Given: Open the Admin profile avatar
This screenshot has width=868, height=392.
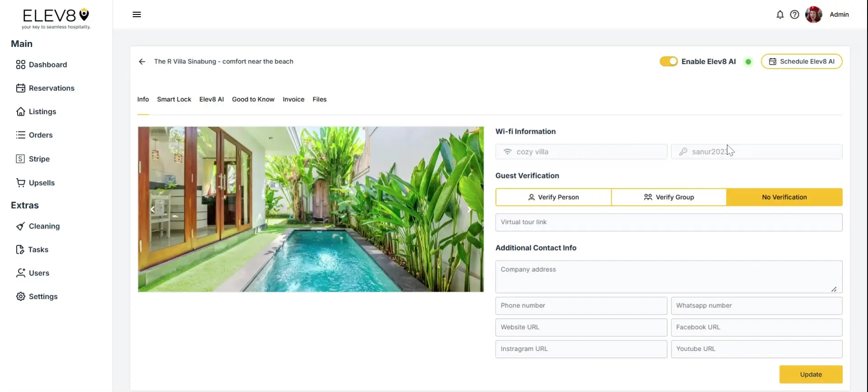Looking at the screenshot, I should tap(813, 14).
